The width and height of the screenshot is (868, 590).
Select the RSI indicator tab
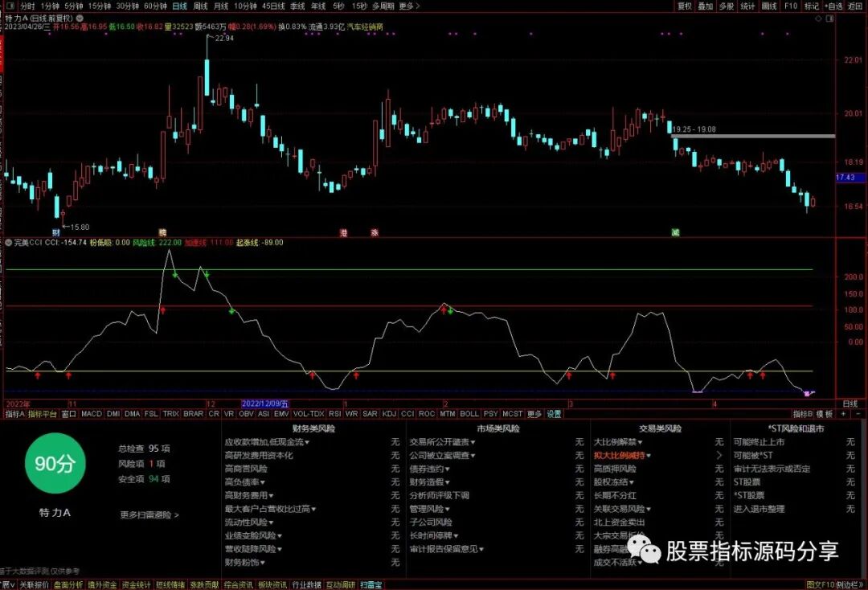click(335, 413)
